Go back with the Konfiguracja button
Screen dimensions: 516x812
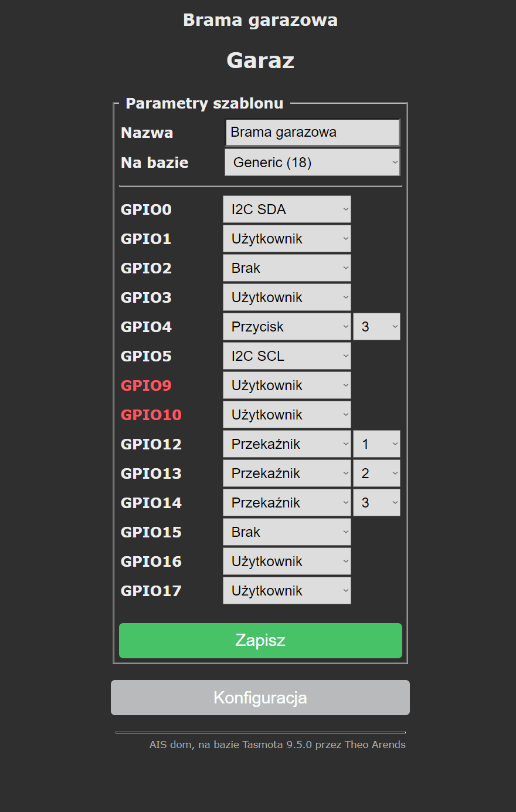(x=260, y=698)
